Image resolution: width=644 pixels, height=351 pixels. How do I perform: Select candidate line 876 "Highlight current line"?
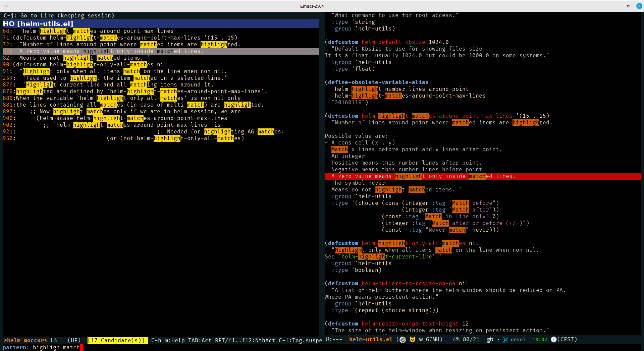[161, 84]
